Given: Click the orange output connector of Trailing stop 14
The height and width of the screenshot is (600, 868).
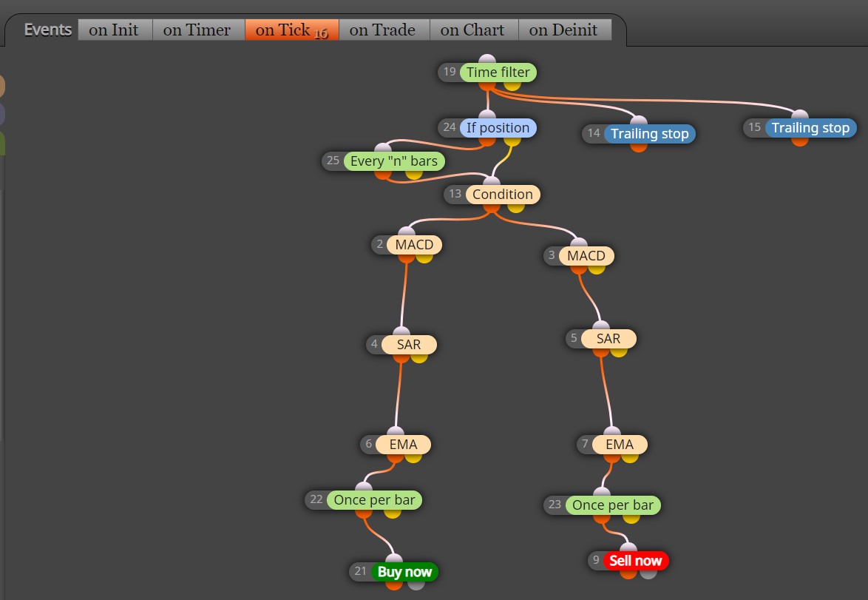Looking at the screenshot, I should pos(639,147).
